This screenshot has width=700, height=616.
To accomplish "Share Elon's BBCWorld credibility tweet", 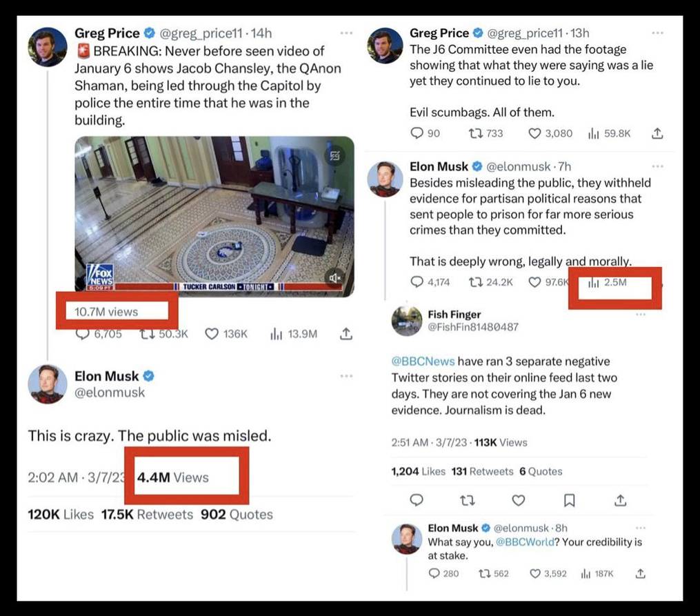I will coord(640,574).
